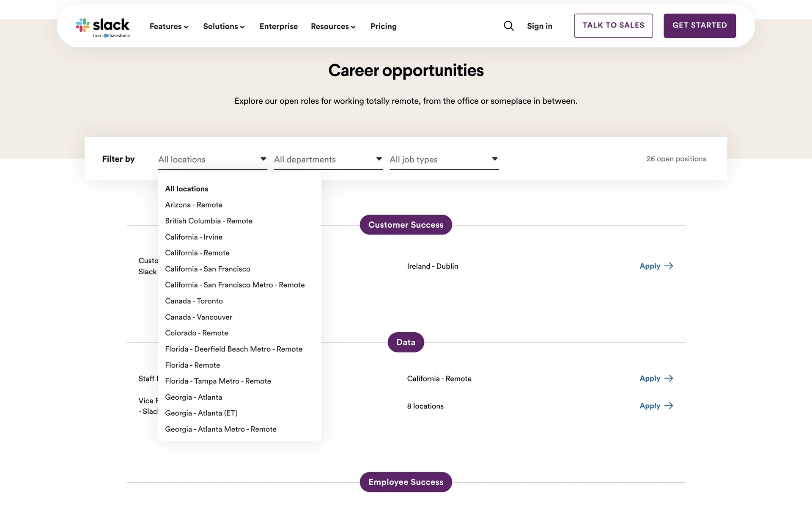
Task: Click the Get Started button
Action: tap(700, 26)
